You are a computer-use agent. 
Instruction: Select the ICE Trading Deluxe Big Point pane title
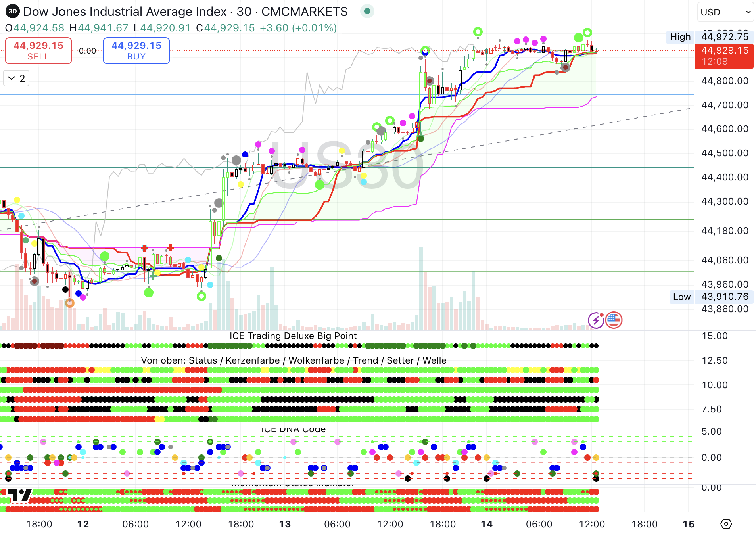[293, 336]
